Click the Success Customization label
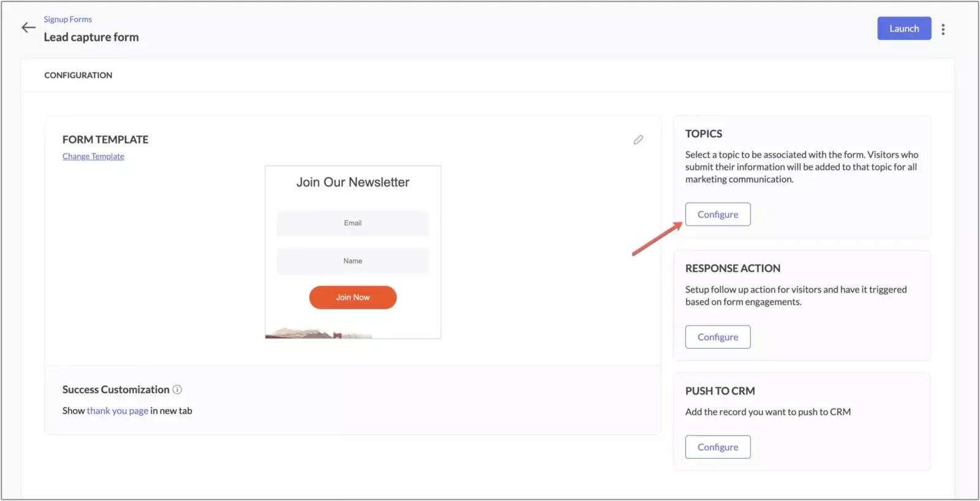This screenshot has width=980, height=501. coord(116,390)
